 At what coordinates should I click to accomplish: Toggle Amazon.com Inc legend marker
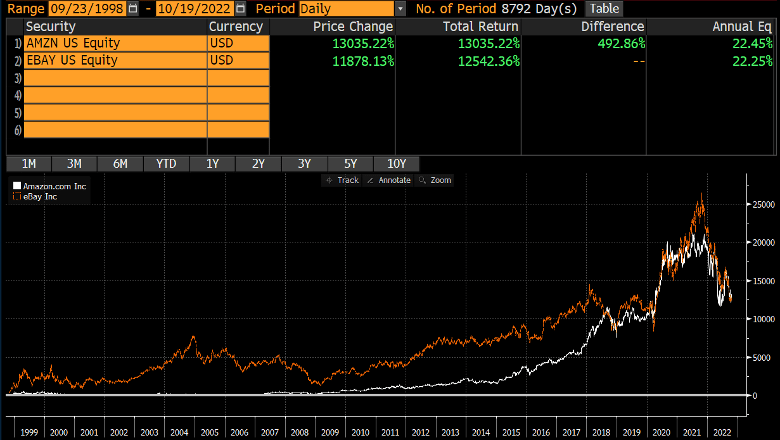point(14,187)
